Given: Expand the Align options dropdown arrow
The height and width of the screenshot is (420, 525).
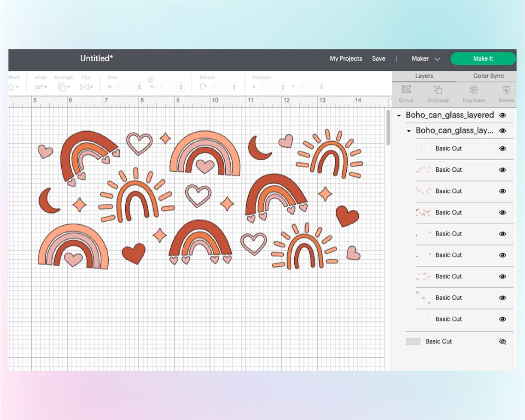Looking at the screenshot, I should (45, 88).
